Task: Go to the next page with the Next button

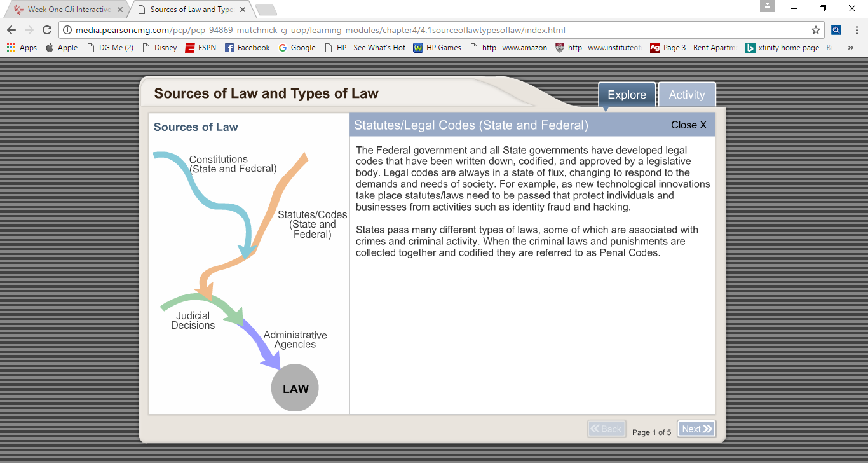Action: (x=696, y=429)
